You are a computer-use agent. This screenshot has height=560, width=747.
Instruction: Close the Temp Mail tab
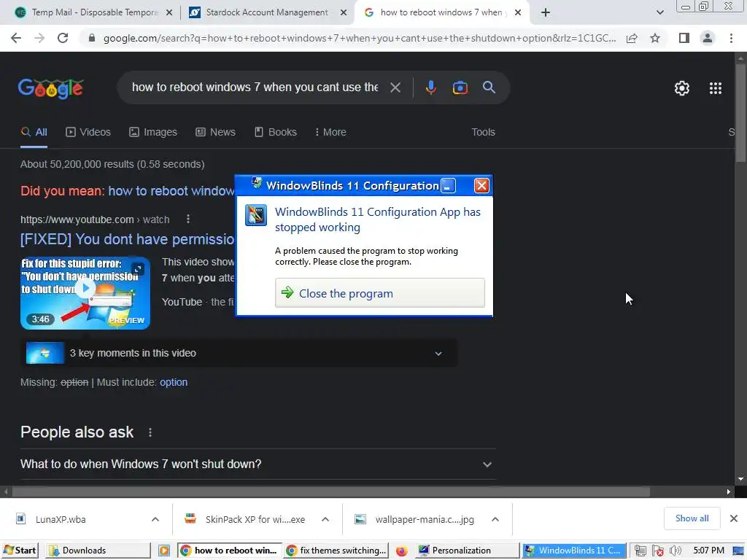169,13
